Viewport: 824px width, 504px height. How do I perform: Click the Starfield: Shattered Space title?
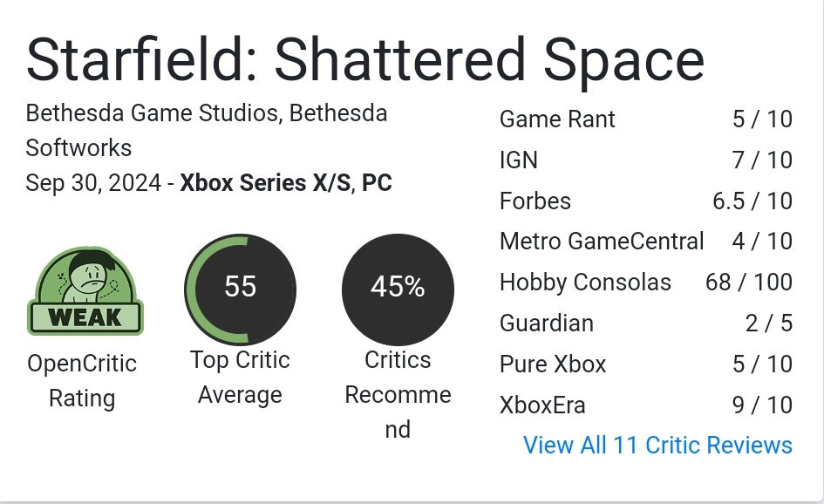364,61
